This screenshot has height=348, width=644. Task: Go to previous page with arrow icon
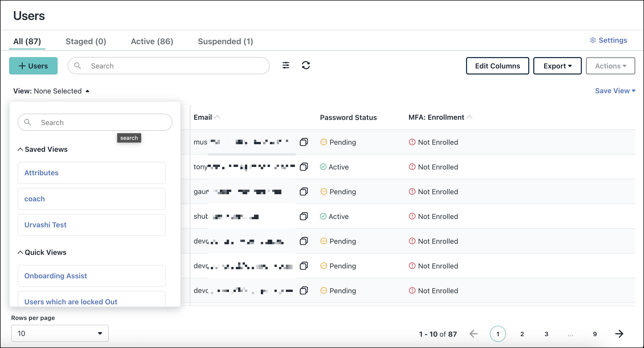tap(474, 334)
